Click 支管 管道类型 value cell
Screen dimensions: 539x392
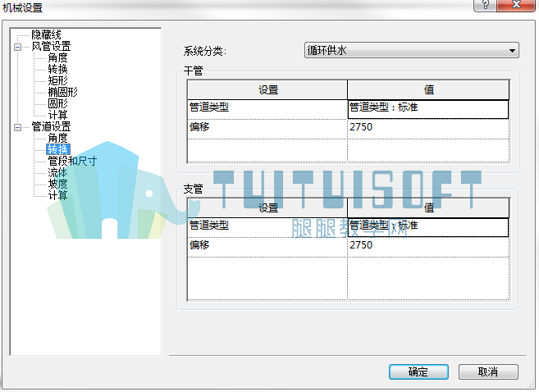click(428, 227)
